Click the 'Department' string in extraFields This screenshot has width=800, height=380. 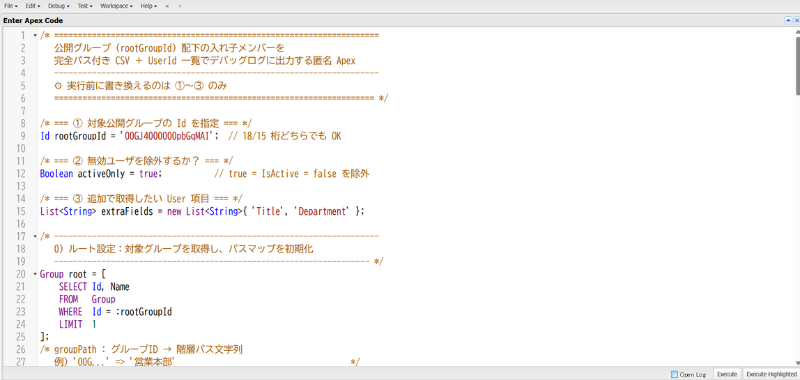[x=321, y=212]
